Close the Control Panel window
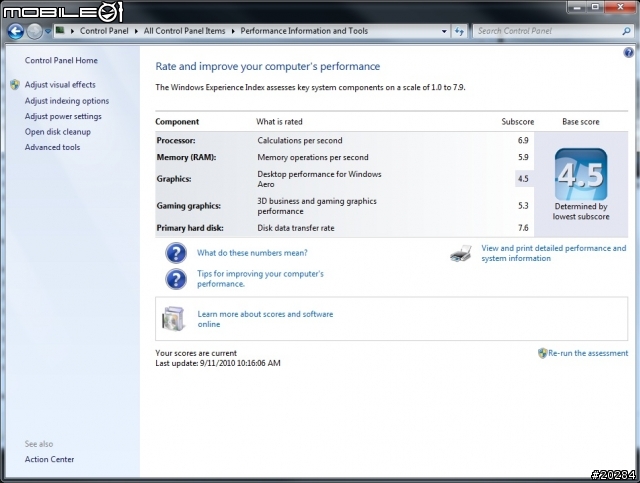 click(620, 7)
